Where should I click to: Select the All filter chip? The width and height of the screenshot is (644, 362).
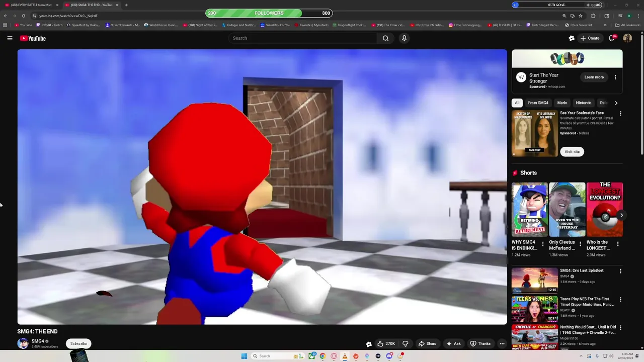517,103
